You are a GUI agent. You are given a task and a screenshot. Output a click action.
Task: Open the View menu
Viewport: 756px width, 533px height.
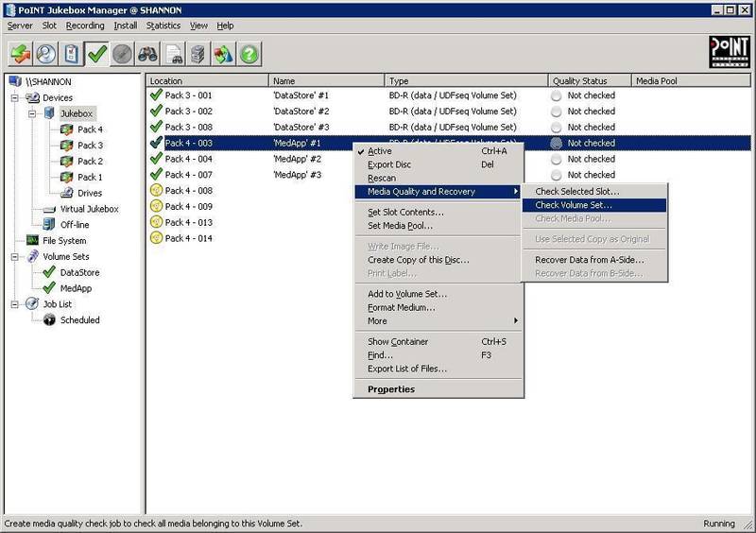(198, 26)
